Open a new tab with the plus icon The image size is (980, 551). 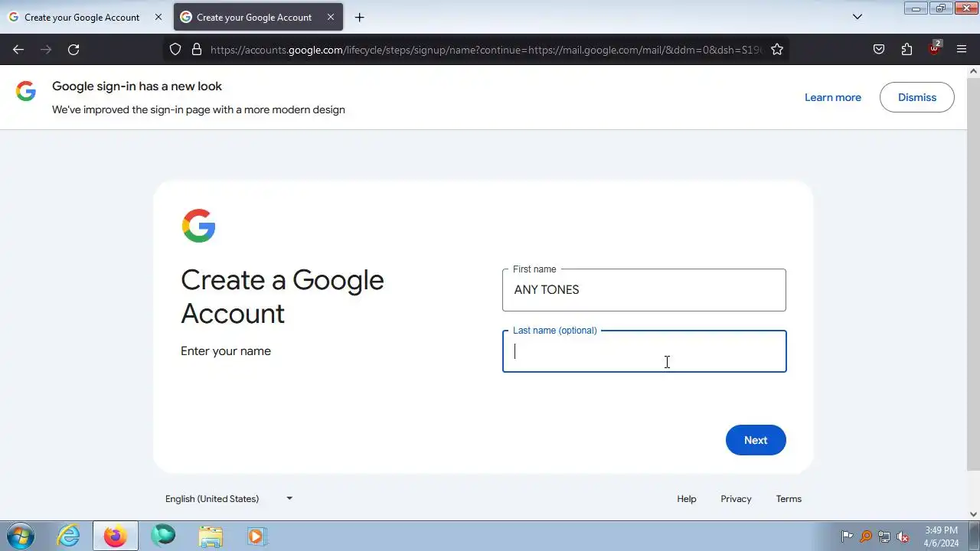coord(359,17)
